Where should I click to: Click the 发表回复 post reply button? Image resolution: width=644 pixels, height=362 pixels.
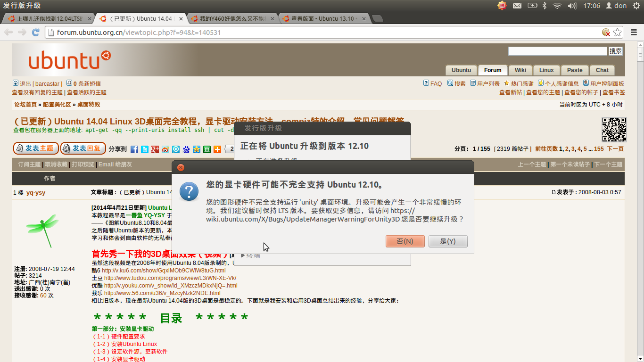(83, 148)
